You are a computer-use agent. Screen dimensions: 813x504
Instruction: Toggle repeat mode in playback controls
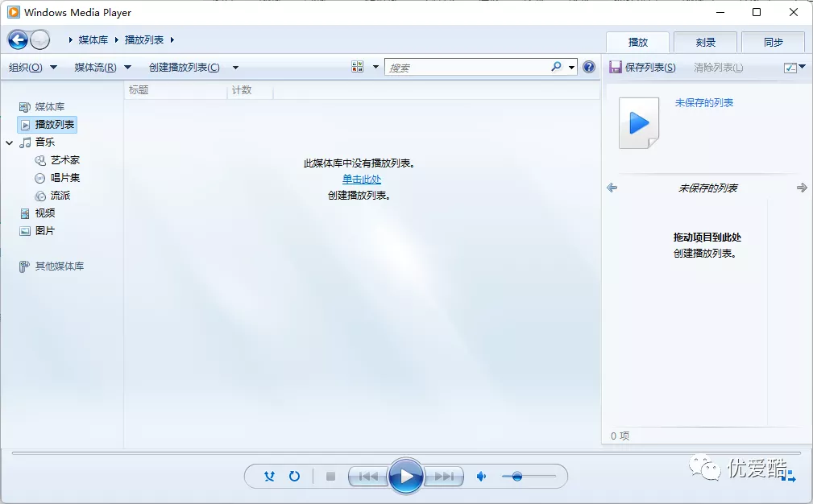(x=295, y=476)
